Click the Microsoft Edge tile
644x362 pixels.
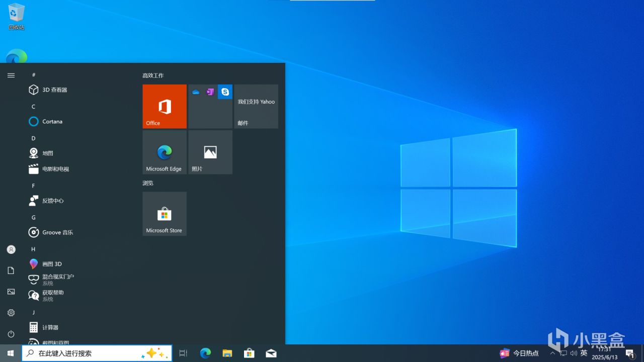click(165, 152)
